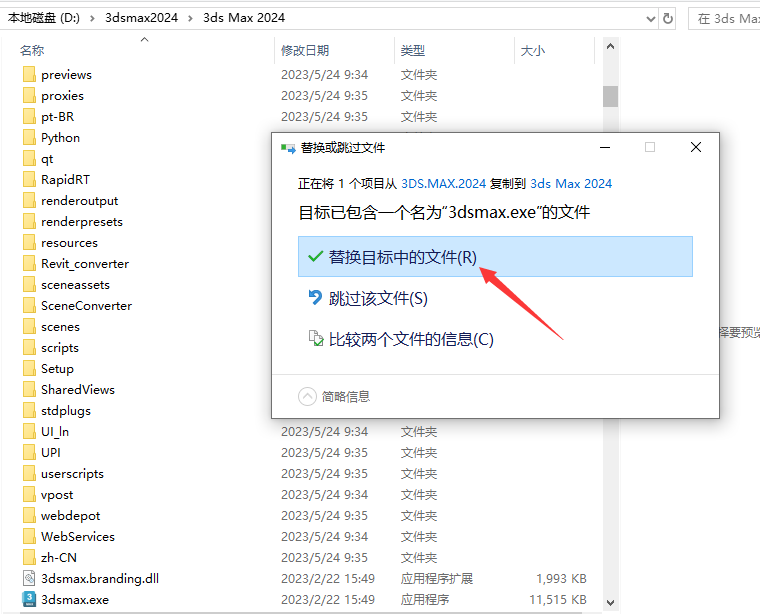Image resolution: width=760 pixels, height=614 pixels.
Task: Click the compare files icon in dialog
Action: click(316, 338)
